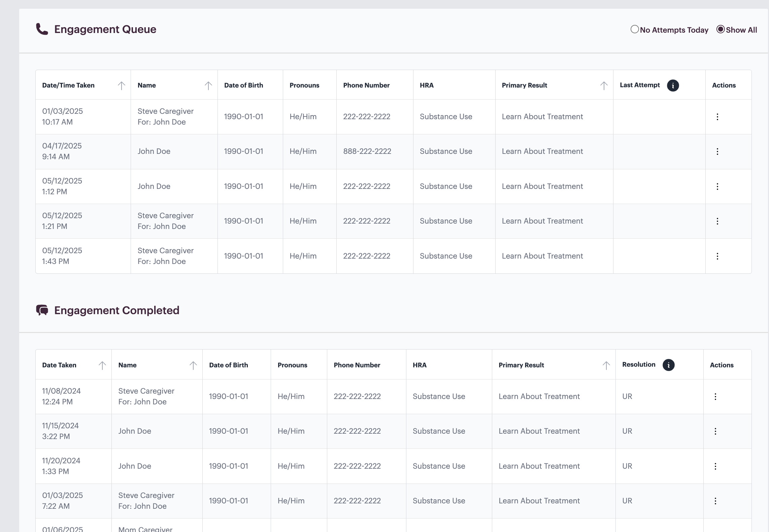Click Substance Use in 05/12/2025 1:12 PM row

pos(446,187)
